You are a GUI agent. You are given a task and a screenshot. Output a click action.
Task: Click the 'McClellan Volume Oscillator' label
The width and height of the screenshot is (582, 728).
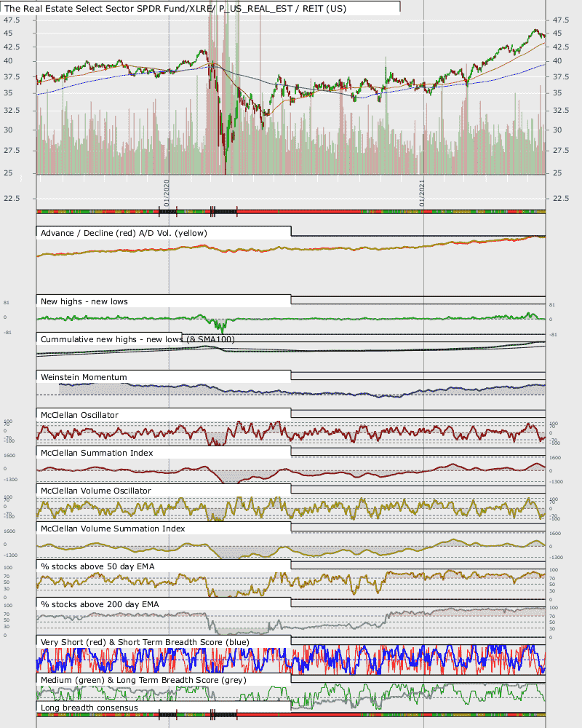tap(95, 491)
